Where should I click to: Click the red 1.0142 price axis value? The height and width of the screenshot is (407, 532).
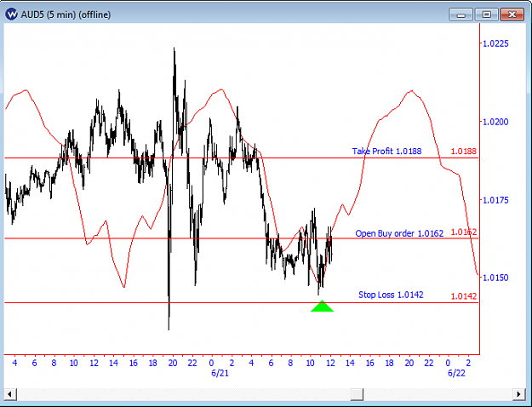(463, 296)
